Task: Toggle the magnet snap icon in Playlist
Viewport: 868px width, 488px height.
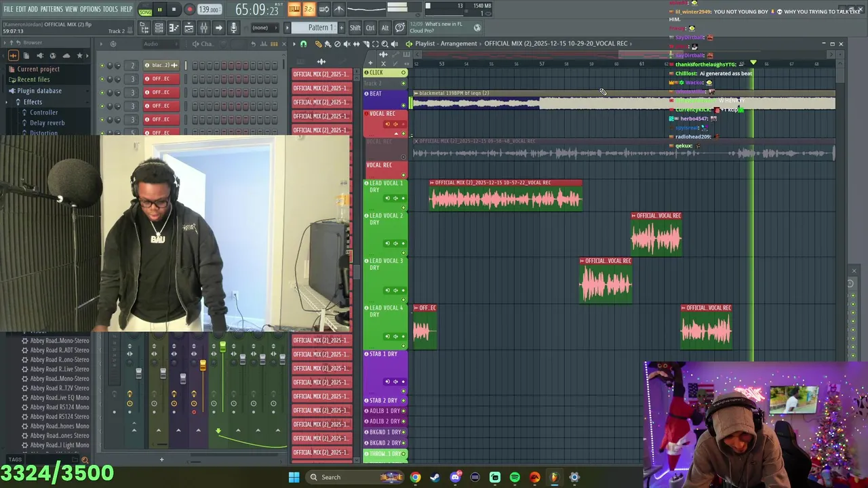Action: coord(303,43)
